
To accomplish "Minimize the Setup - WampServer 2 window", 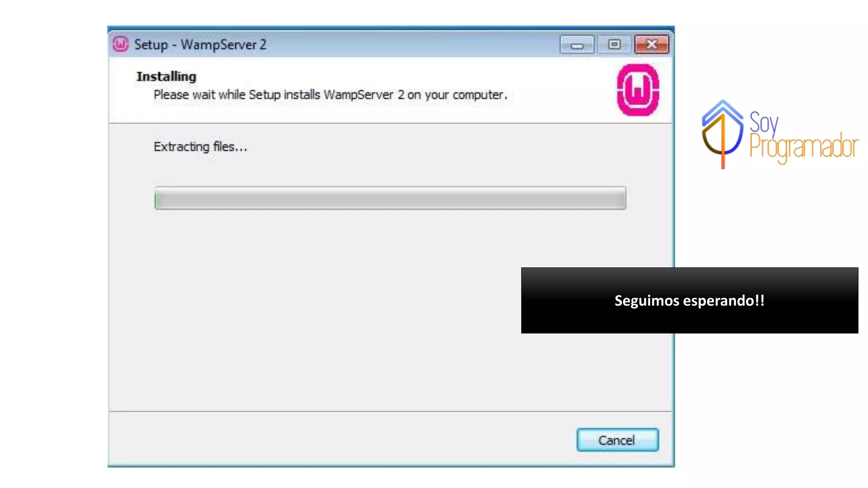I will coord(577,44).
